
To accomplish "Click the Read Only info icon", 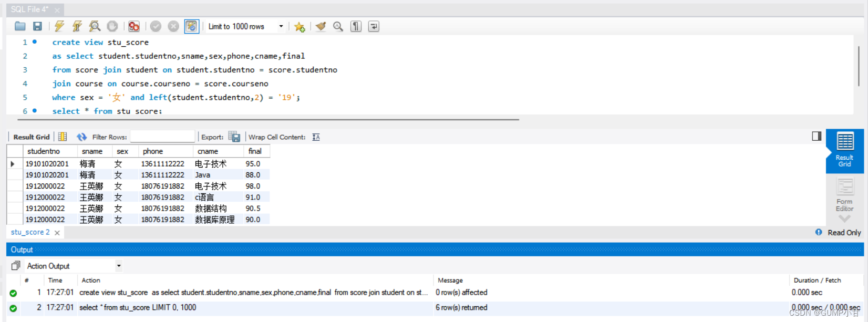I will pos(819,232).
